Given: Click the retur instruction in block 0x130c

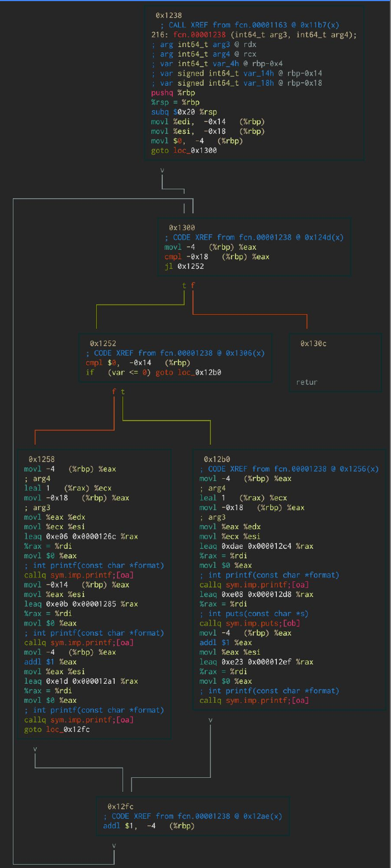Looking at the screenshot, I should pos(307,382).
